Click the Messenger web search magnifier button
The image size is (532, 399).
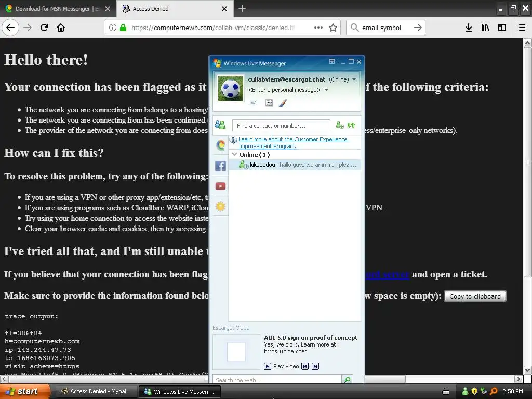(x=348, y=380)
